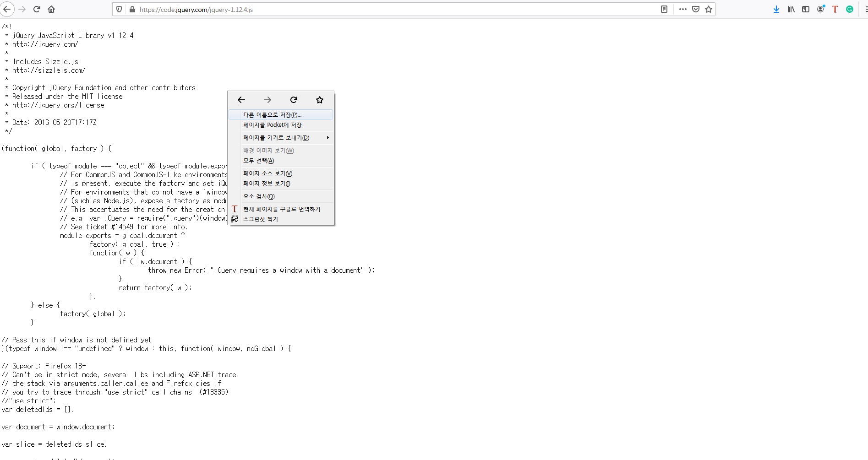
Task: Show site security padlock info
Action: (x=132, y=9)
